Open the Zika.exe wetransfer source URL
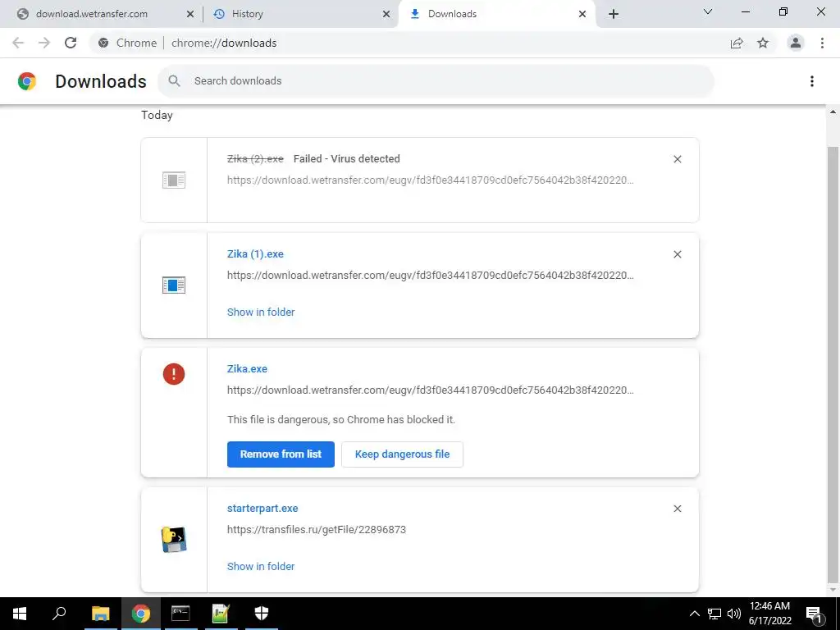The width and height of the screenshot is (840, 630). (430, 390)
